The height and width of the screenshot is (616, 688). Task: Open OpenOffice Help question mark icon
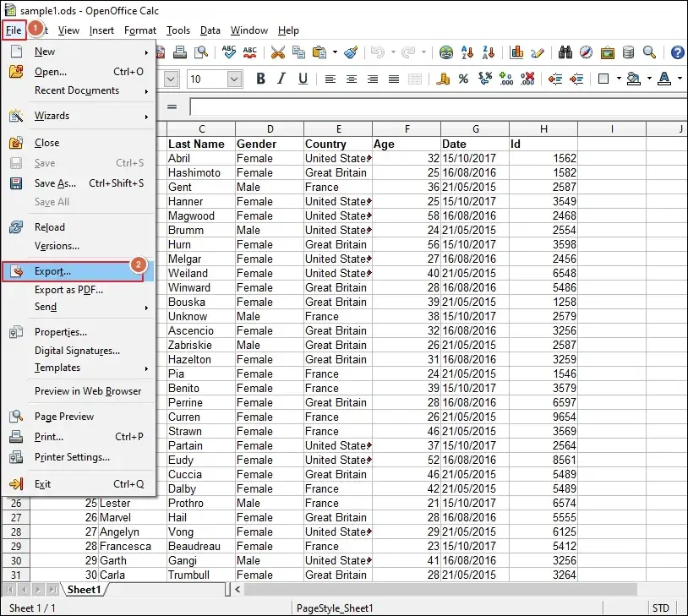click(678, 52)
